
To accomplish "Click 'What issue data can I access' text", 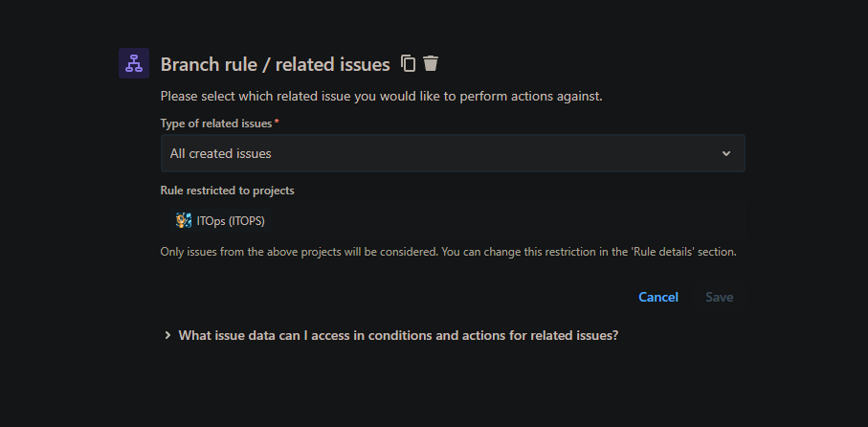I will point(398,335).
